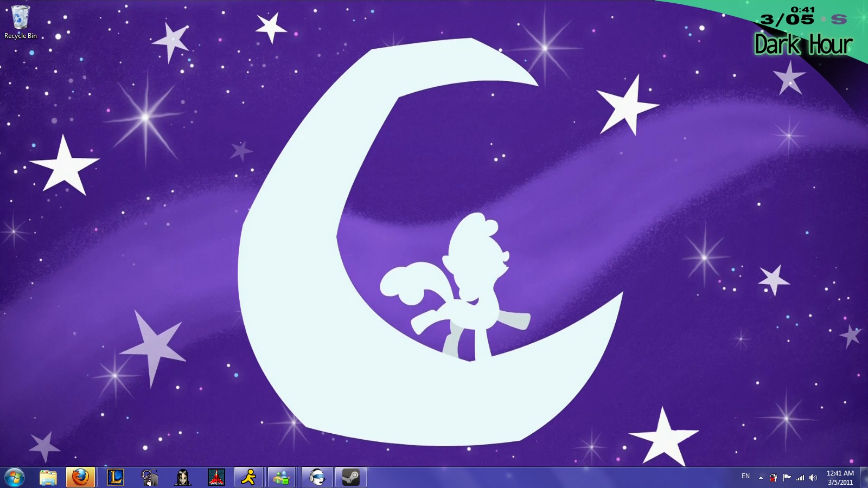Open Windows Live Messenger from the taskbar
Viewport: 868px width, 488px height.
pos(282,478)
